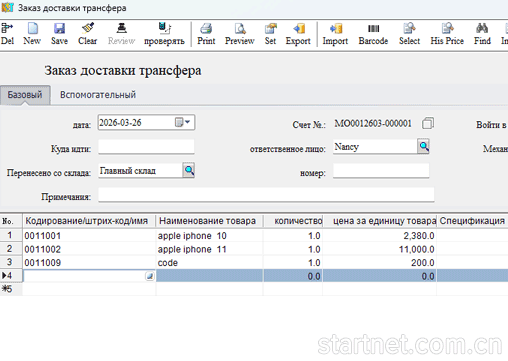Switch to the Вспомогательный tab
Viewport: 508px width, 361px height.
tap(98, 95)
